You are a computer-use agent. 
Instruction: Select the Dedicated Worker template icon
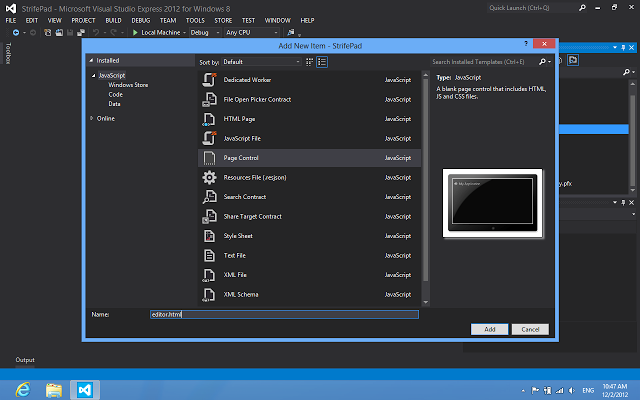point(209,80)
